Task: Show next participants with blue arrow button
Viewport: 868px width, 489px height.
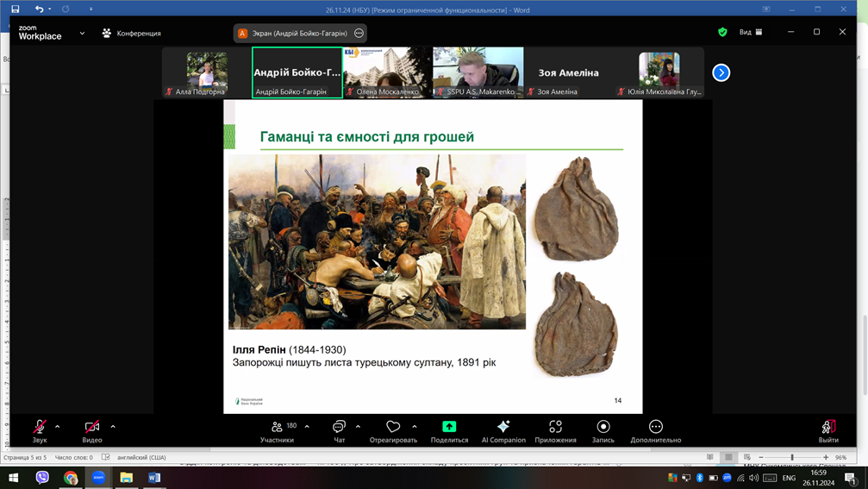Action: click(x=721, y=73)
